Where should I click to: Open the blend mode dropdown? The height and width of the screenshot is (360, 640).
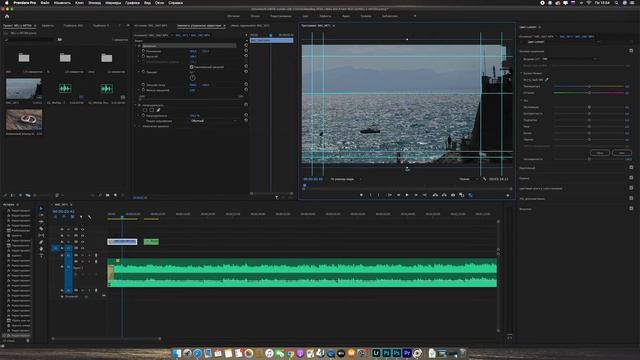[214, 121]
